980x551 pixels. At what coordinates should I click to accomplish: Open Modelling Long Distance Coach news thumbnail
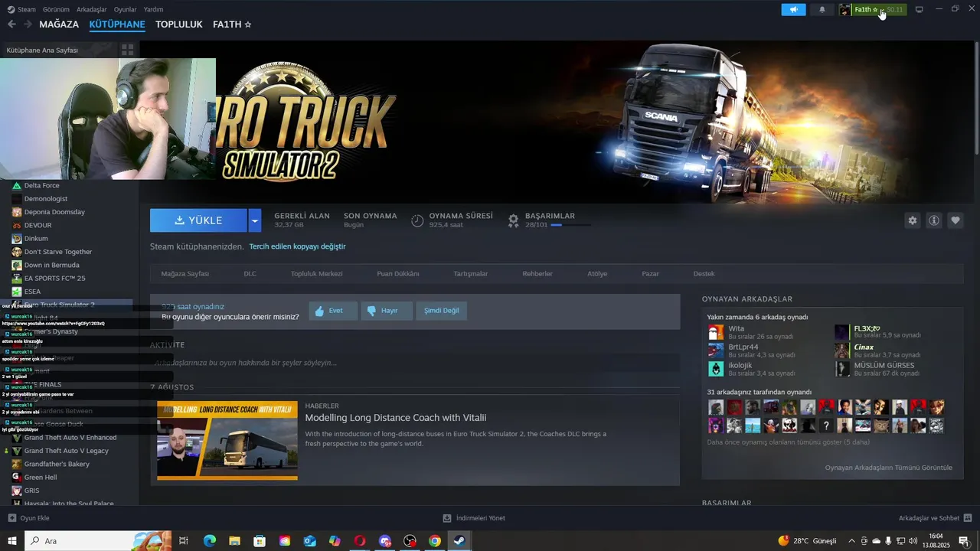click(227, 441)
